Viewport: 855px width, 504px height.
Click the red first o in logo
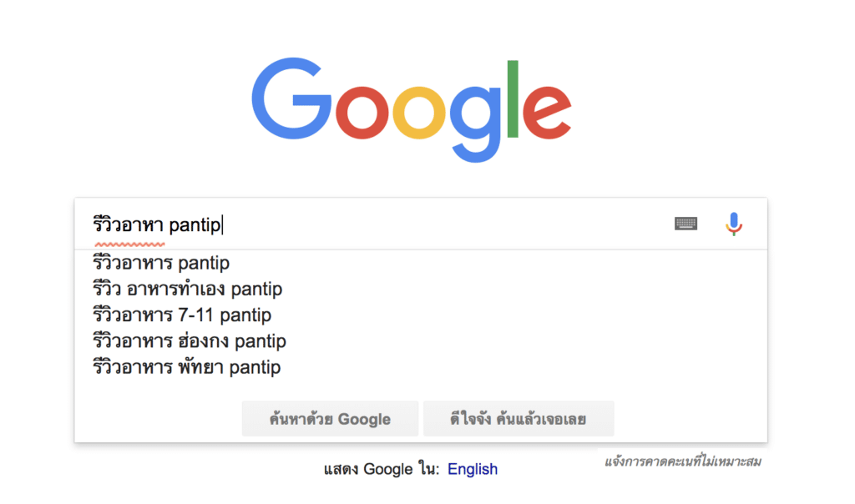click(x=361, y=115)
